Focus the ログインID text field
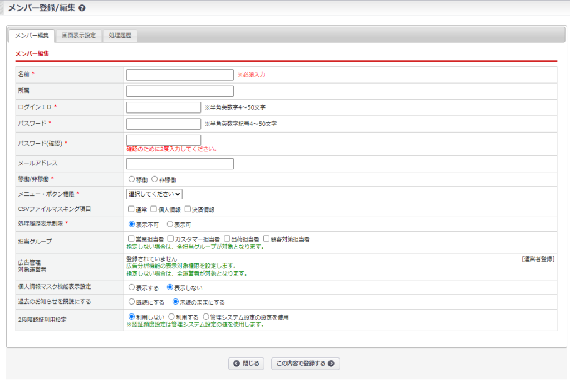Image resolution: width=570 pixels, height=392 pixels. tap(163, 107)
